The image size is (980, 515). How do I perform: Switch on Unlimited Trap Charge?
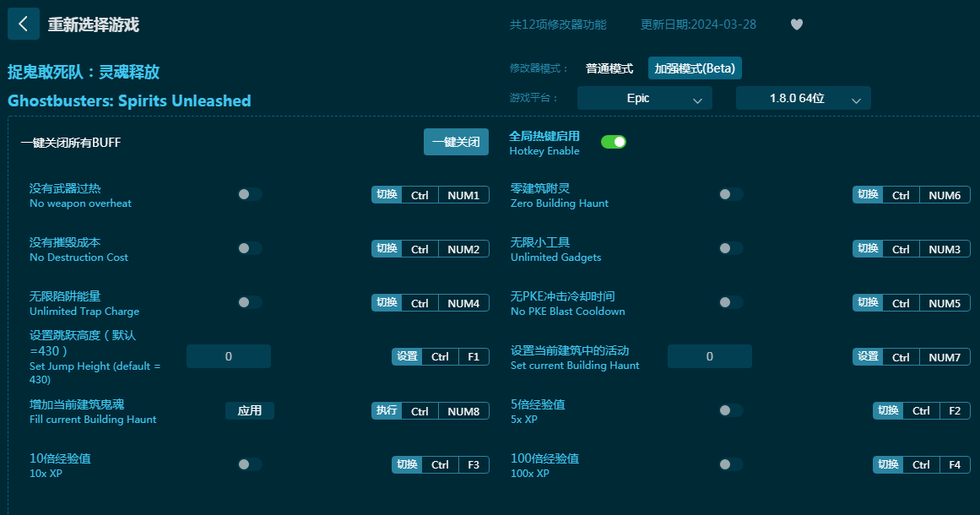point(249,302)
